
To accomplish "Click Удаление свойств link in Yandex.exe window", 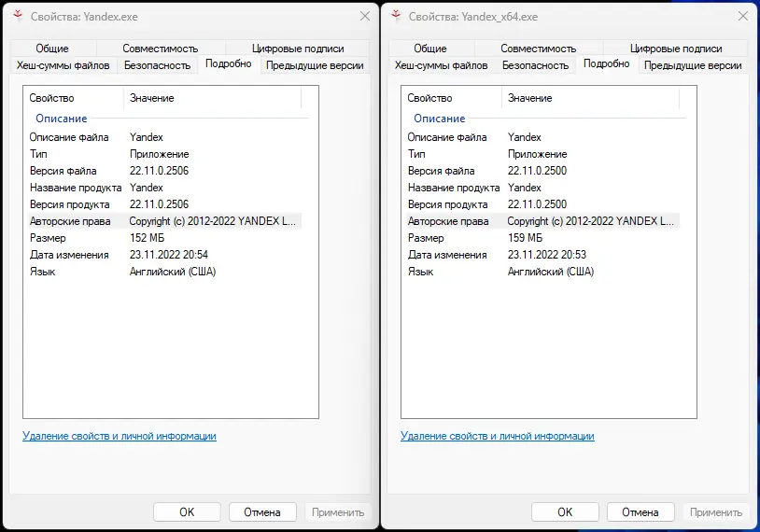I will (x=119, y=436).
